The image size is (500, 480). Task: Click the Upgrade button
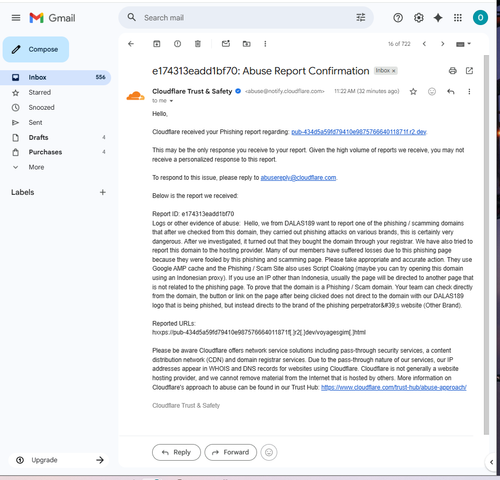[x=59, y=460]
